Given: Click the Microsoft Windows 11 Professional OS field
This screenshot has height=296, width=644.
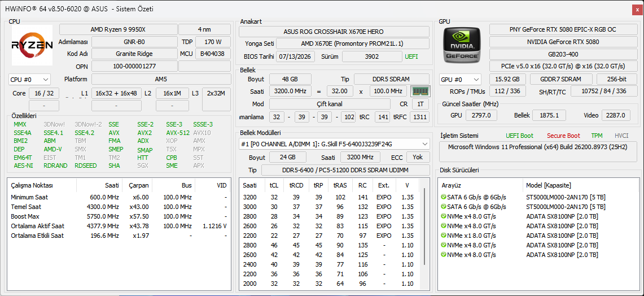Looking at the screenshot, I should [538, 152].
